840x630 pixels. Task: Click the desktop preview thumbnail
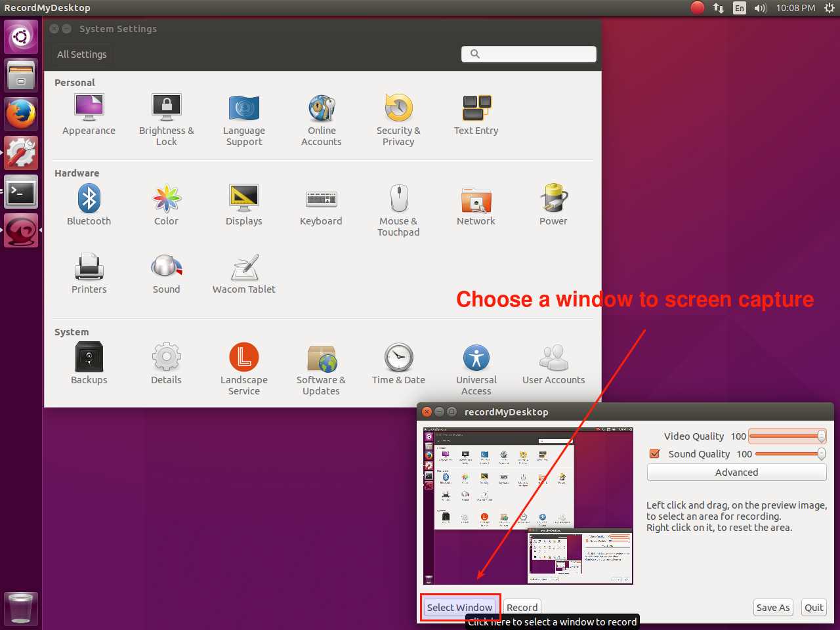(528, 506)
